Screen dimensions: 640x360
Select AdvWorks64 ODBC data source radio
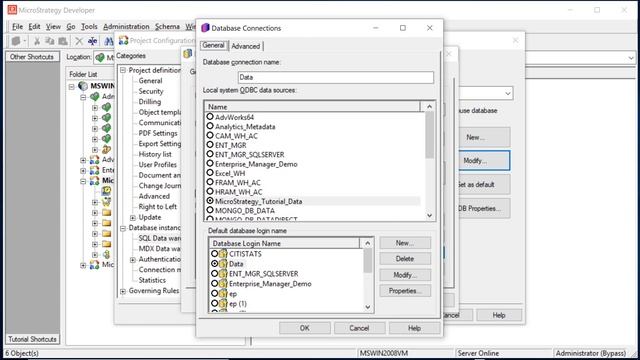210,117
